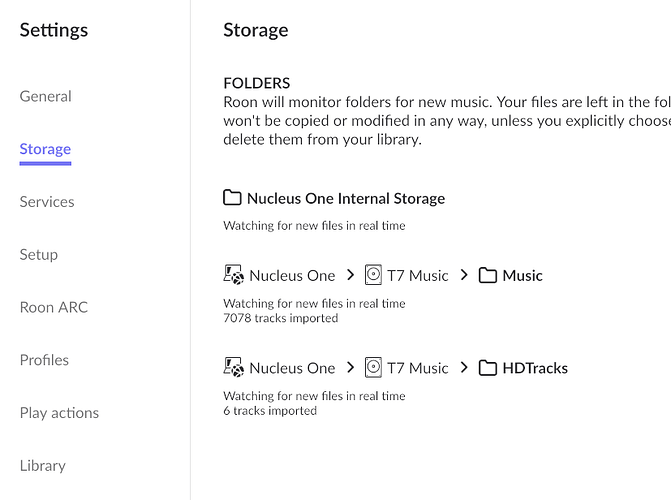671x500 pixels.
Task: Click T7 Music drive icon in HDTracks row
Action: (374, 368)
